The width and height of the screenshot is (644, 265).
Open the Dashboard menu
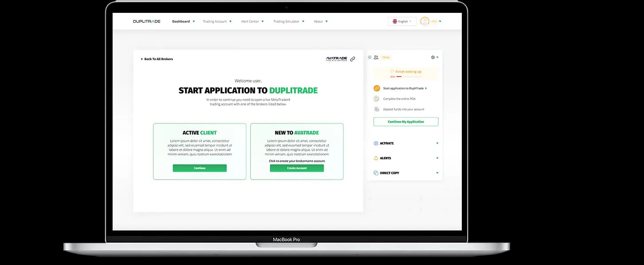tap(183, 21)
